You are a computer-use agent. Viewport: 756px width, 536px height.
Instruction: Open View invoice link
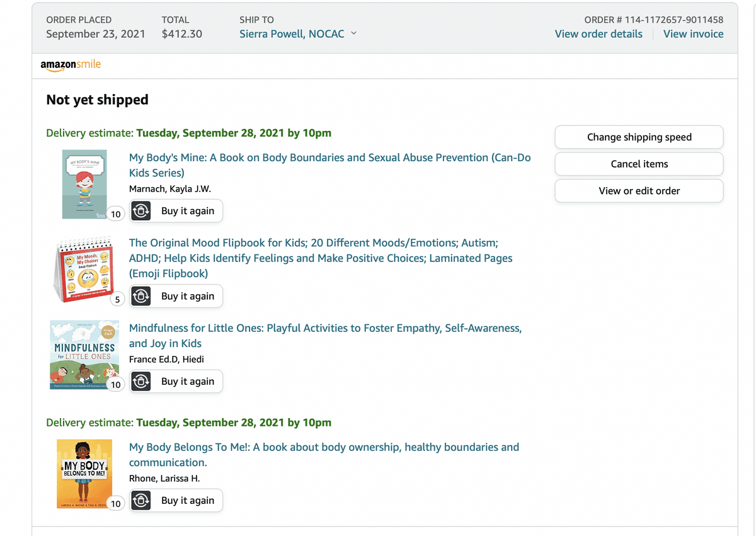click(x=693, y=34)
